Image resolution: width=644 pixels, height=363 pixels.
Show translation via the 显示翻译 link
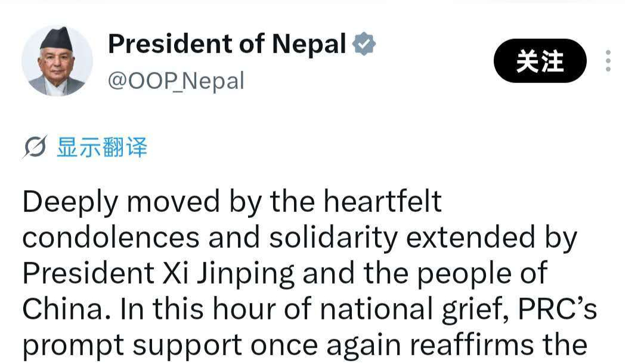(x=102, y=147)
